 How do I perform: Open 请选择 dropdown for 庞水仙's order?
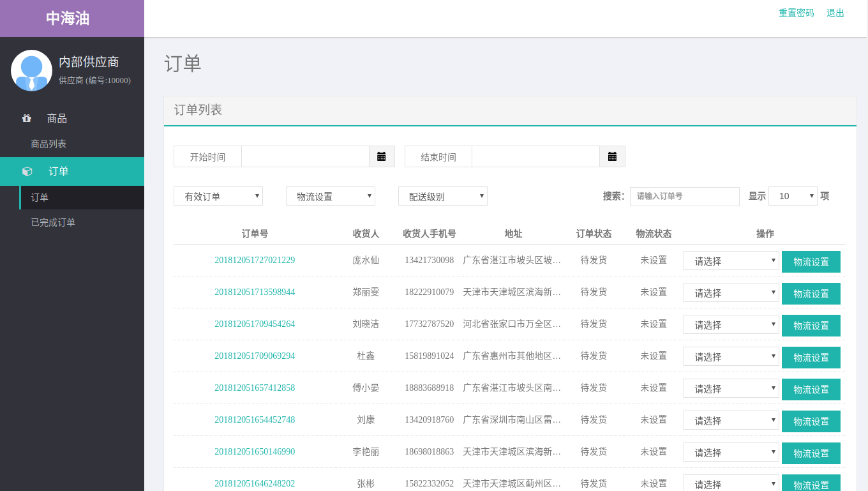[x=731, y=261]
